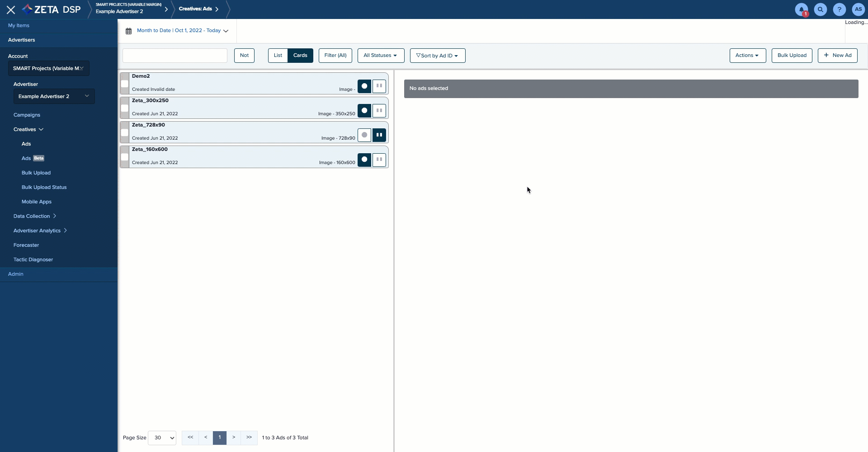Expand the Sort by Ad ID dropdown
The width and height of the screenshot is (868, 452).
tap(437, 56)
